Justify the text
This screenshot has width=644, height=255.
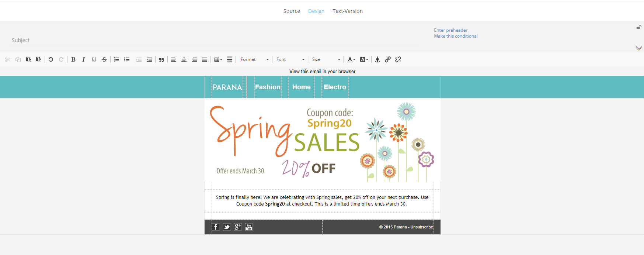point(205,59)
